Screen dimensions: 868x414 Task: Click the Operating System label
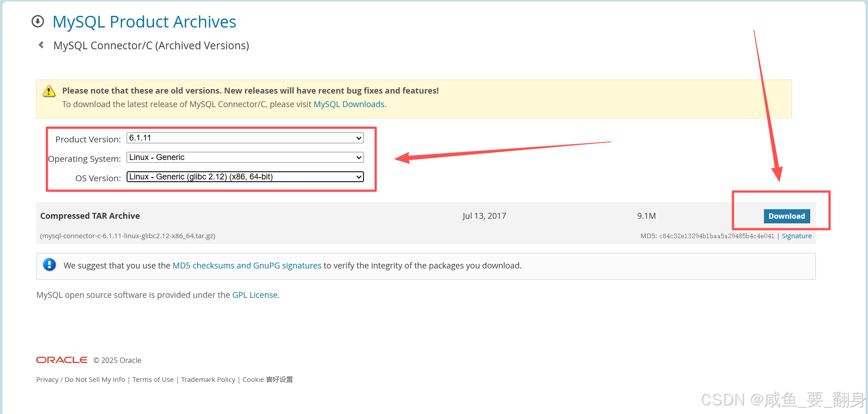(85, 159)
